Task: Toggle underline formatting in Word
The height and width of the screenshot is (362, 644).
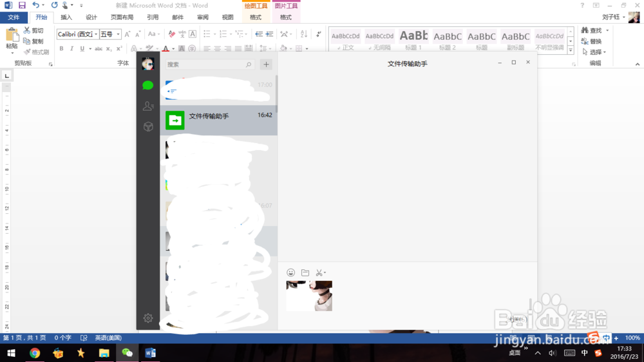Action: click(82, 48)
